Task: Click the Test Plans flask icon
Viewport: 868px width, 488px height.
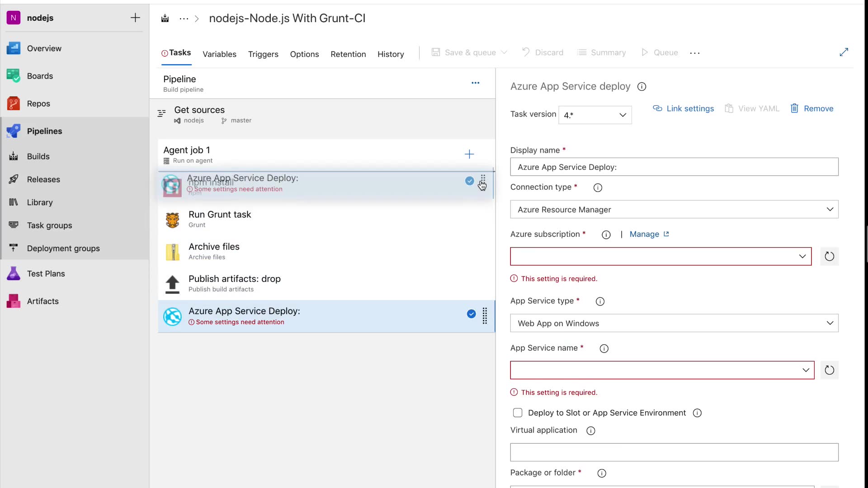Action: (x=14, y=273)
